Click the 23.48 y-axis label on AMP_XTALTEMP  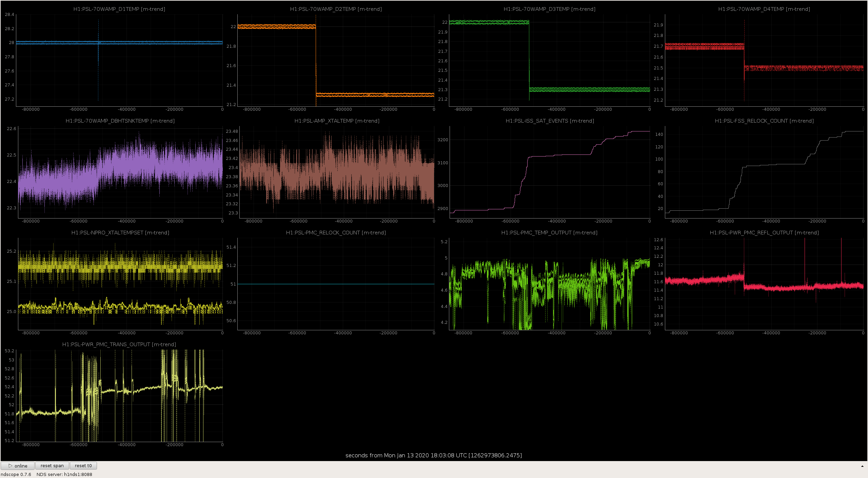tap(232, 131)
